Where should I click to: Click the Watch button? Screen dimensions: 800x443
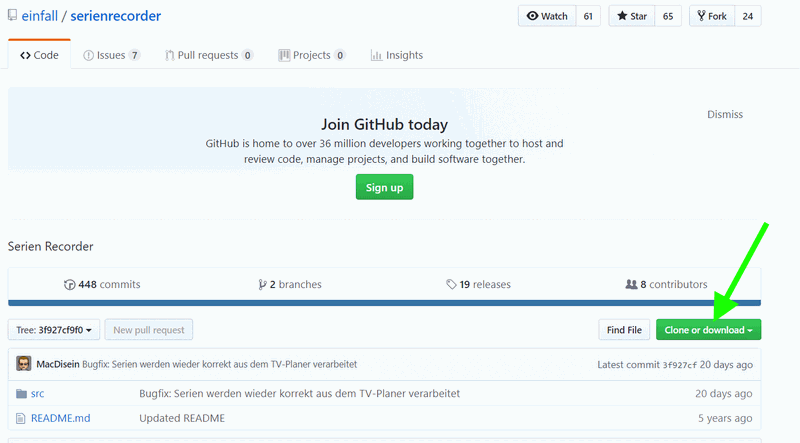pyautogui.click(x=547, y=16)
